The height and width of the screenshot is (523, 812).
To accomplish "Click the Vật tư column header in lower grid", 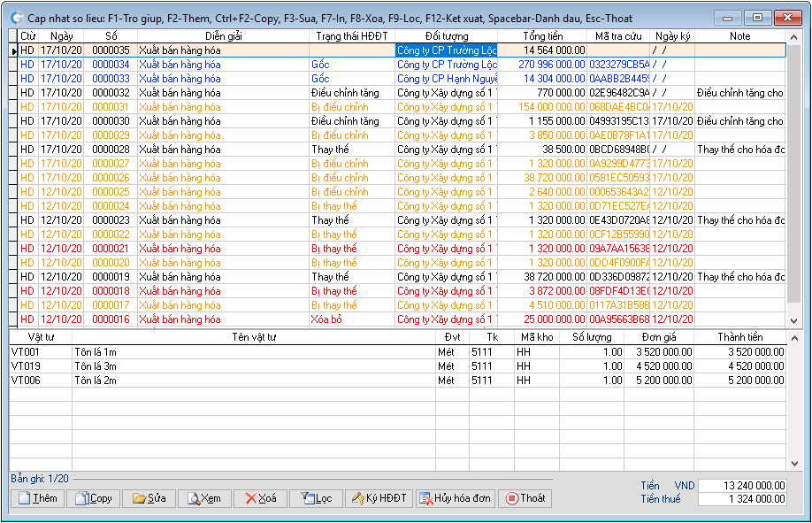I will click(41, 337).
